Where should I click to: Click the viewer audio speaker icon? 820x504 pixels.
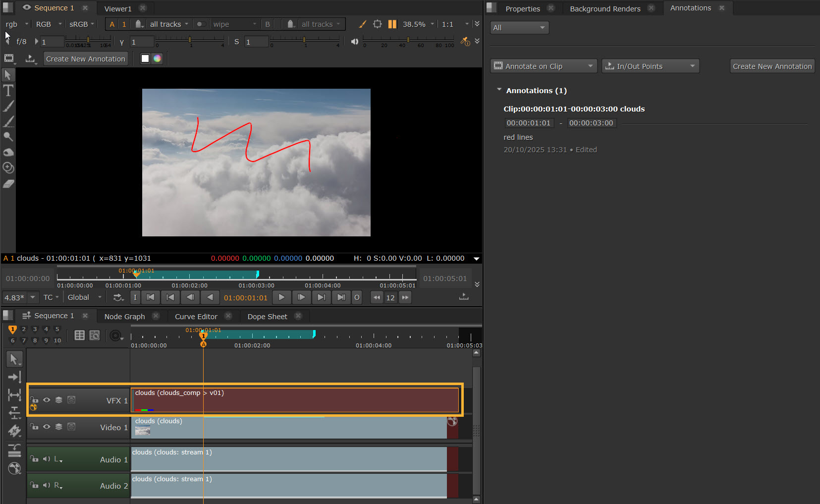(354, 42)
